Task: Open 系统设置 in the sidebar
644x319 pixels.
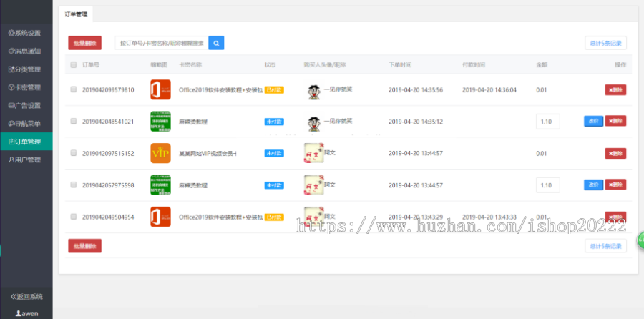Action: click(26, 33)
